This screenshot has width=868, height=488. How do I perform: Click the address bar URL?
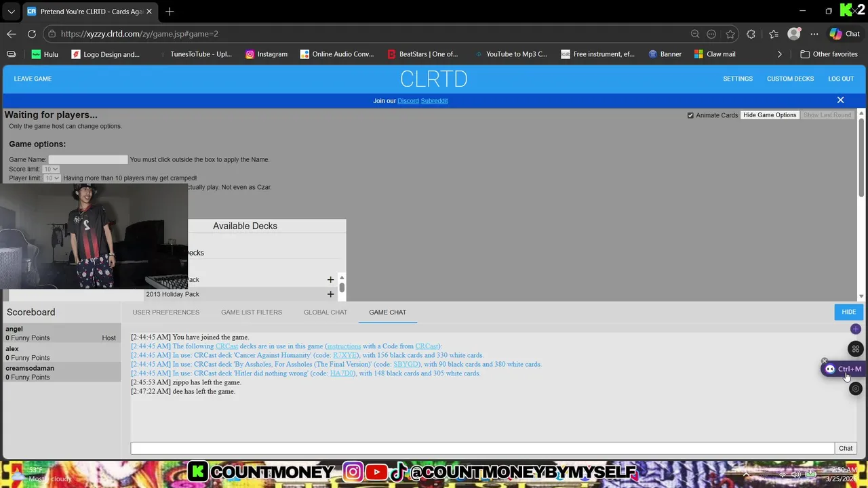click(x=139, y=34)
